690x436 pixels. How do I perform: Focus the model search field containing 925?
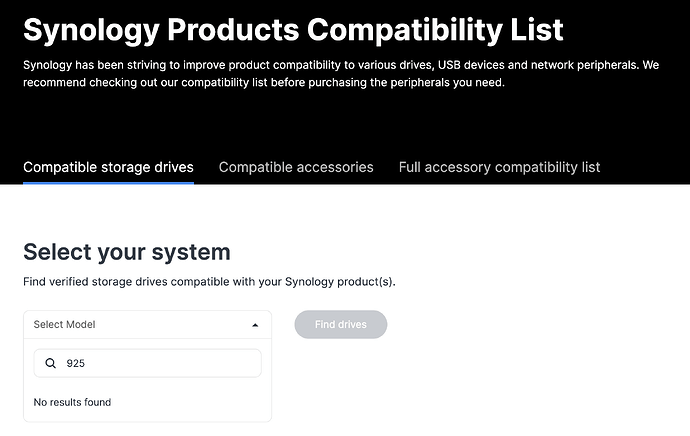coord(160,364)
